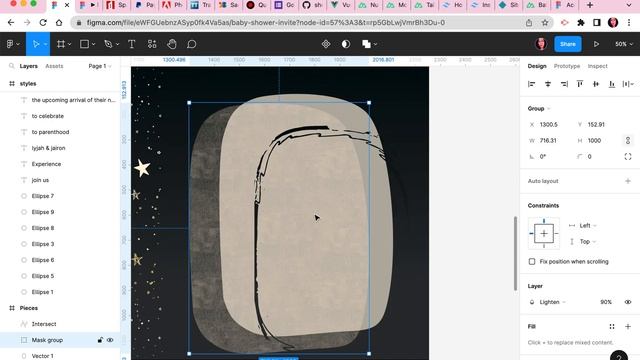
Task: Open fill styles grid icon
Action: 612,327
